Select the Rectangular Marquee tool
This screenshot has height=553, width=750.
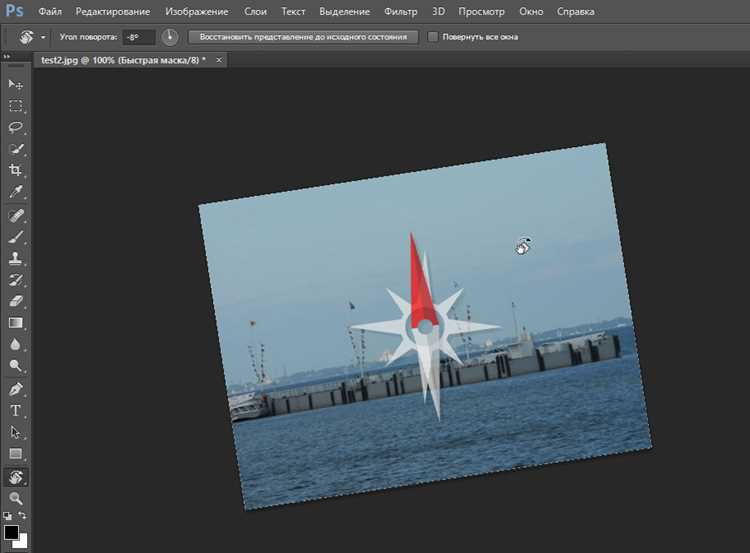(x=15, y=106)
